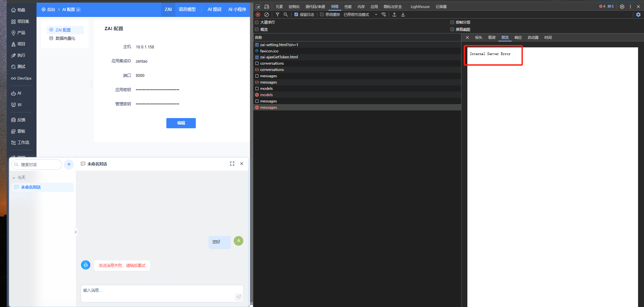644x307 pixels.
Task: Enable the 概览 checkbox
Action: (x=257, y=30)
